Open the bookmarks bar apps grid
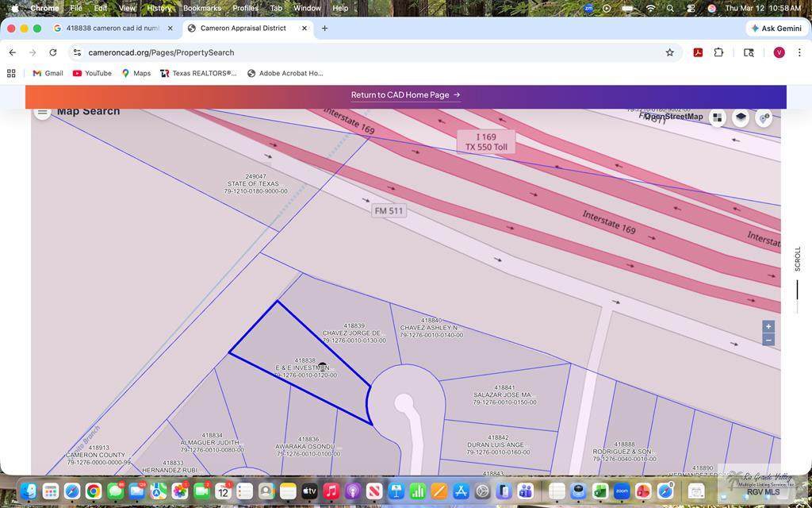 (11, 73)
